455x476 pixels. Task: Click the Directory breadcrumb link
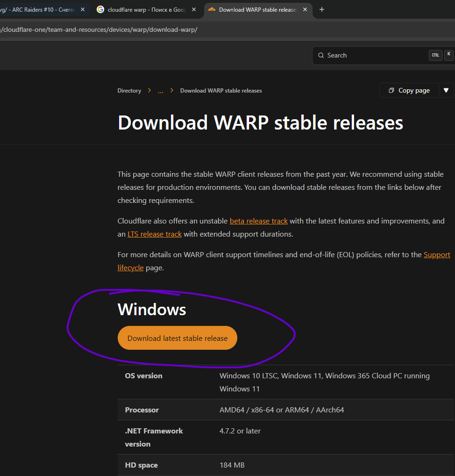pyautogui.click(x=129, y=90)
